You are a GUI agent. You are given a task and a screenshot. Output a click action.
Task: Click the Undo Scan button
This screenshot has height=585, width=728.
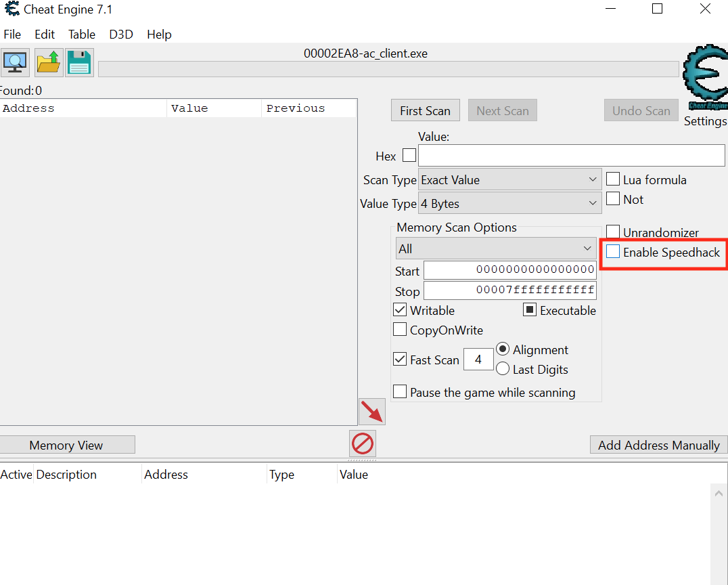(x=641, y=110)
